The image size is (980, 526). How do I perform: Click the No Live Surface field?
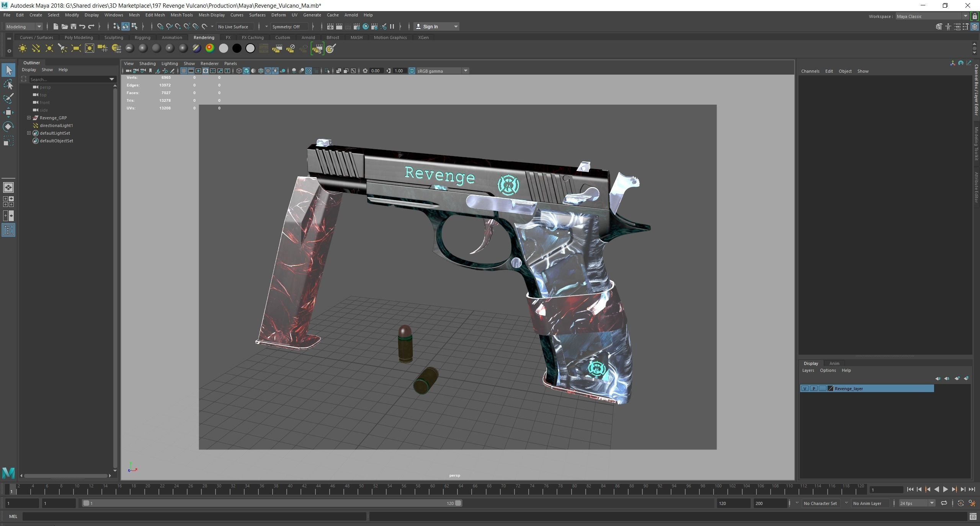235,26
